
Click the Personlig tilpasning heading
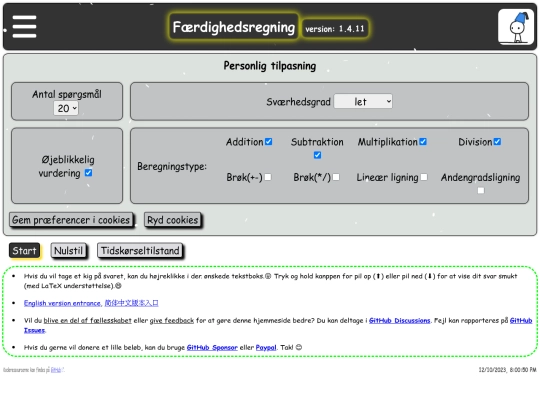(x=270, y=65)
